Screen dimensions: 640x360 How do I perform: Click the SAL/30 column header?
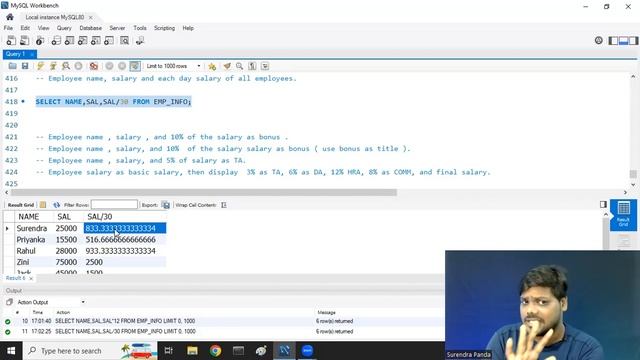100,217
